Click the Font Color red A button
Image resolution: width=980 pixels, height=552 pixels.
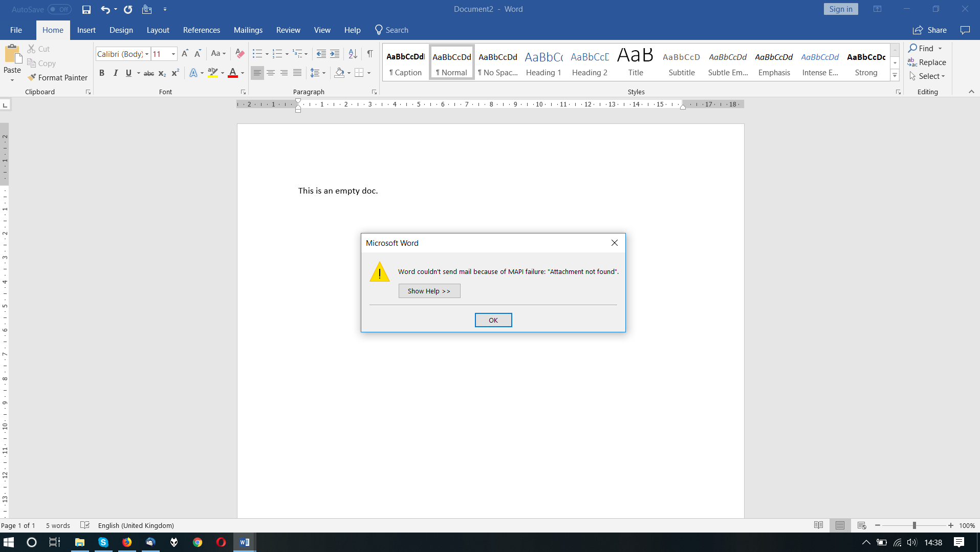tap(233, 73)
